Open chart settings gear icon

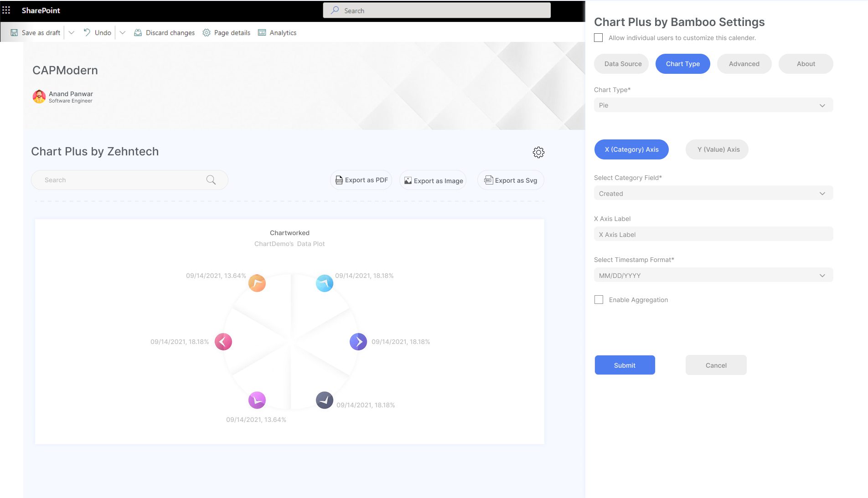tap(538, 152)
